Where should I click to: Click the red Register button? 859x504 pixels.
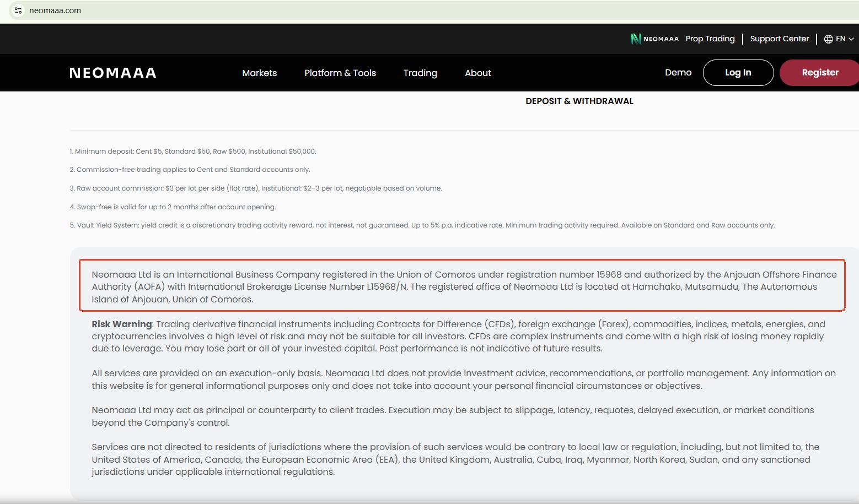(819, 73)
